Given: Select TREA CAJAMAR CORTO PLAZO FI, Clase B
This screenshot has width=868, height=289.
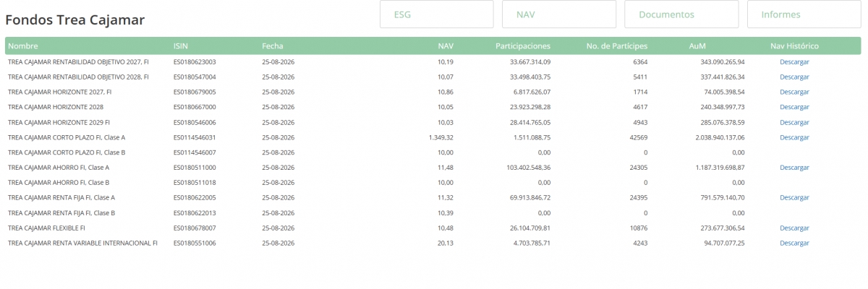Looking at the screenshot, I should point(67,152).
